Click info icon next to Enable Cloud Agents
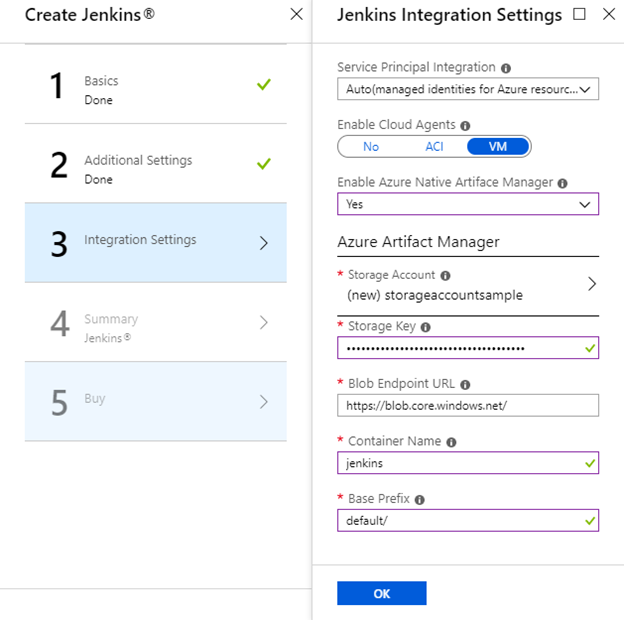Viewport: 624px width, 620px height. (466, 126)
